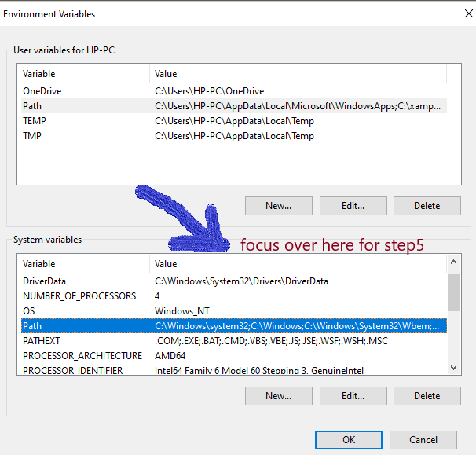
Task: Click Edit under User variables
Action: pyautogui.click(x=353, y=206)
